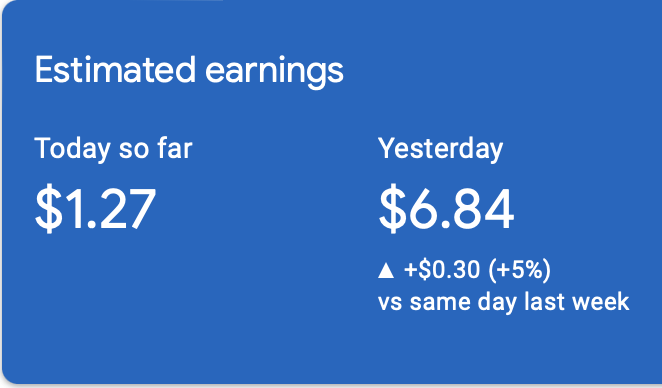
Task: Select the Yesterday label
Action: tap(440, 149)
